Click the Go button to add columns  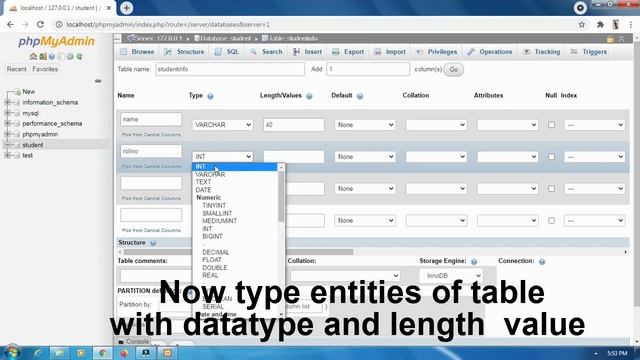pos(453,69)
